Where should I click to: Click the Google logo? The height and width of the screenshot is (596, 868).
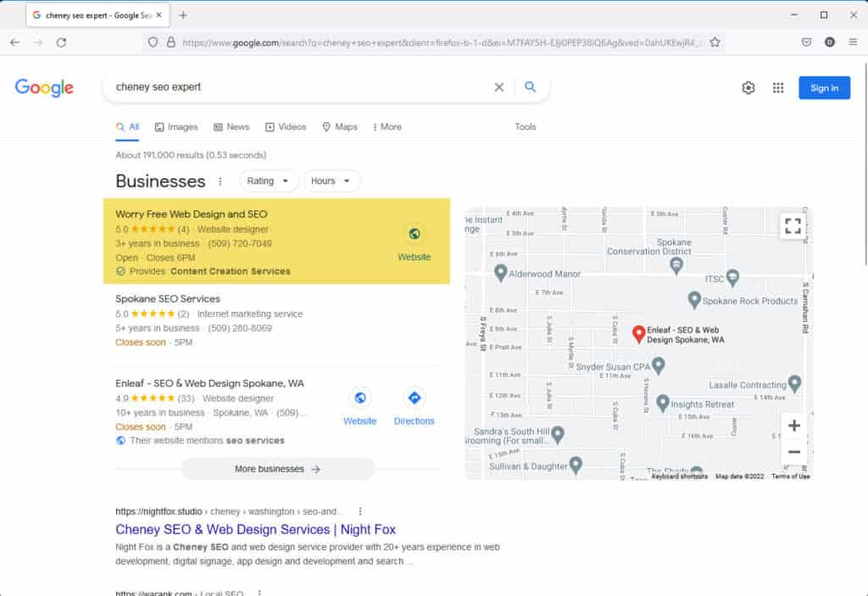pyautogui.click(x=44, y=87)
